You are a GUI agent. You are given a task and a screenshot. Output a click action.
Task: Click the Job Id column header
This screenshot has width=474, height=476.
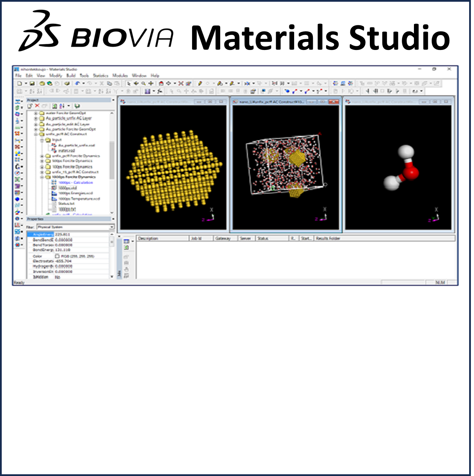point(201,239)
